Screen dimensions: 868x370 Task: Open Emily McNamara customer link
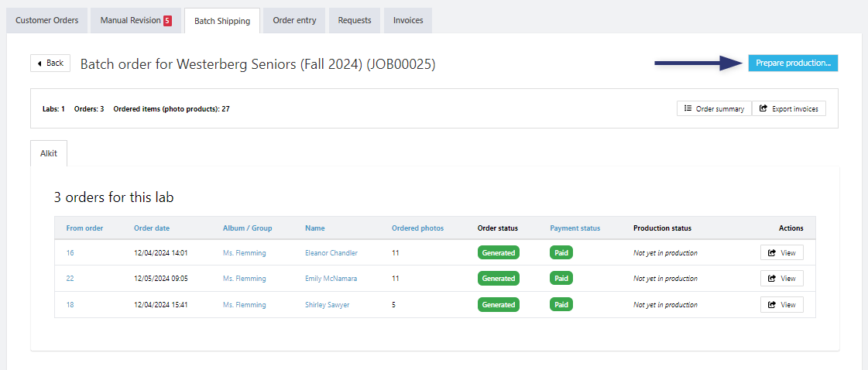pyautogui.click(x=331, y=278)
